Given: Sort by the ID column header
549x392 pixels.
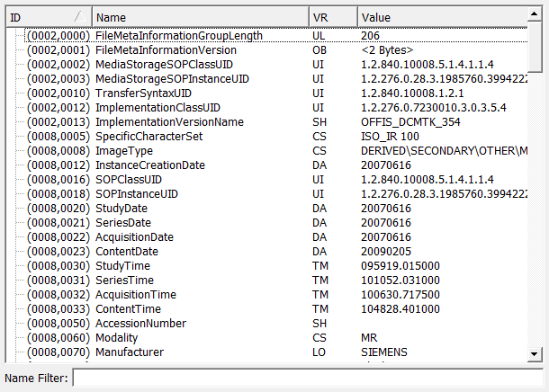Looking at the screenshot, I should [x=36, y=17].
